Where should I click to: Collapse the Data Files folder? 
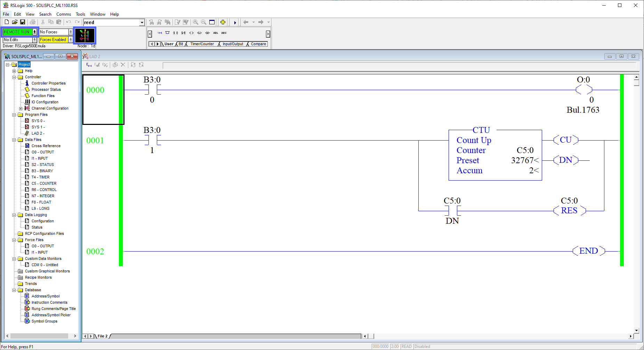[13, 140]
